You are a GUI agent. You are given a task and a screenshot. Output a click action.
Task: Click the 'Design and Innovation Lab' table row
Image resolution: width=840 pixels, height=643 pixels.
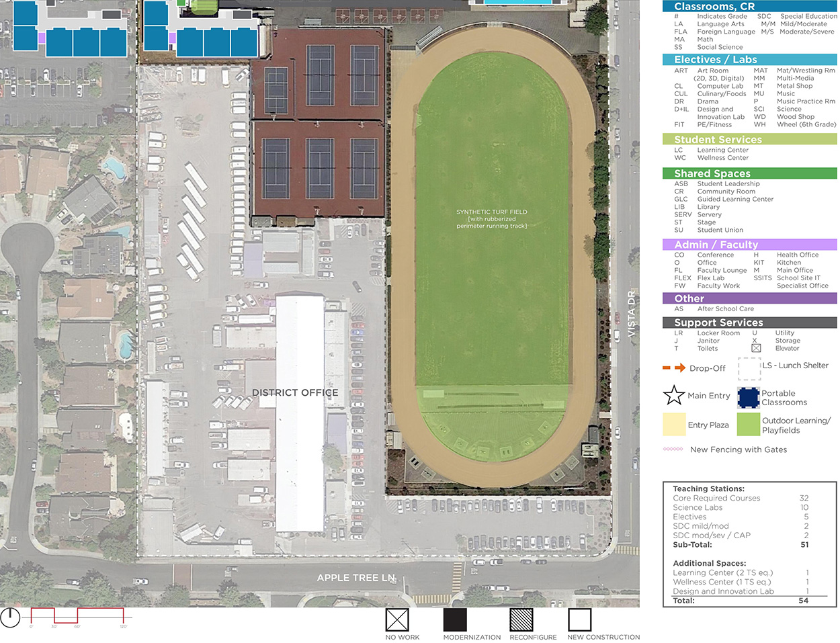click(741, 591)
